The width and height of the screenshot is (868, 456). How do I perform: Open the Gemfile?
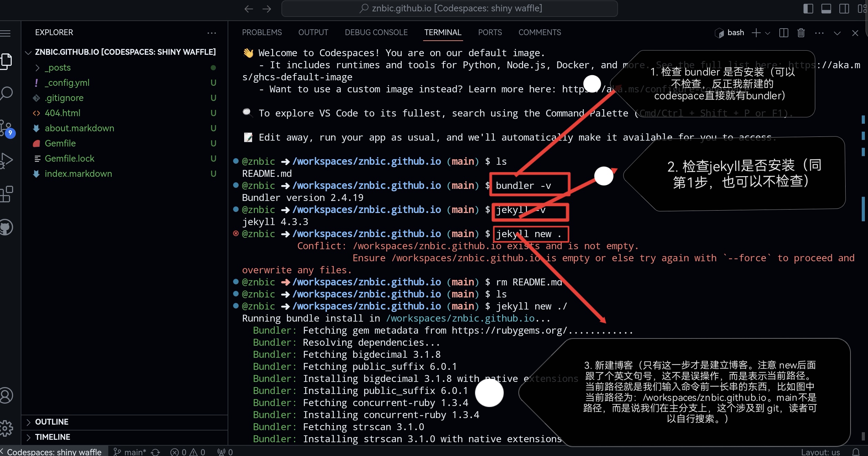click(x=124, y=143)
